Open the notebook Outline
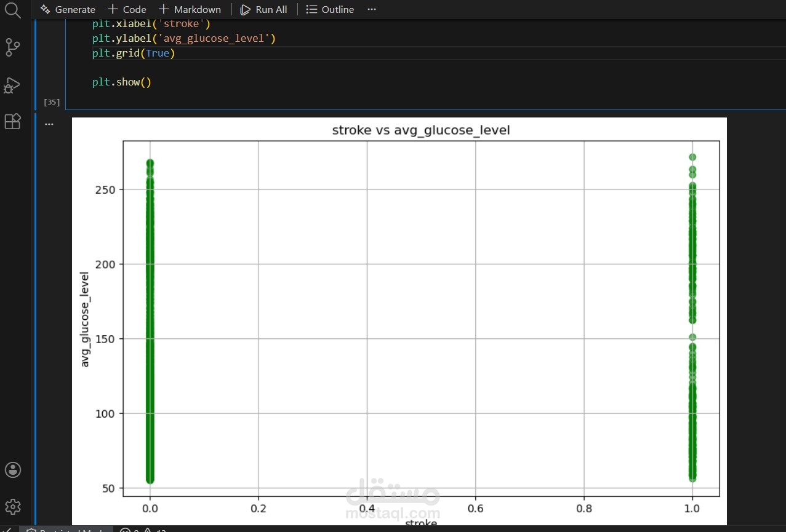Image resolution: width=786 pixels, height=532 pixels. pyautogui.click(x=330, y=10)
